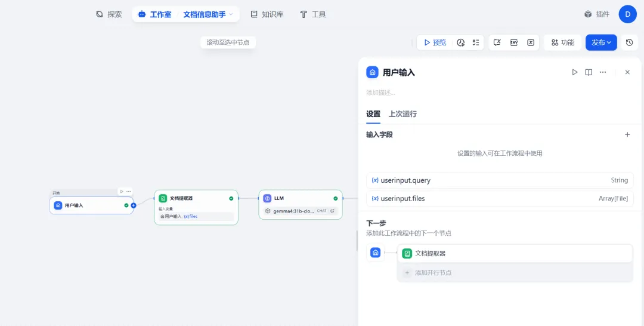Open the help book icon in panel
This screenshot has width=644, height=326.
point(589,72)
